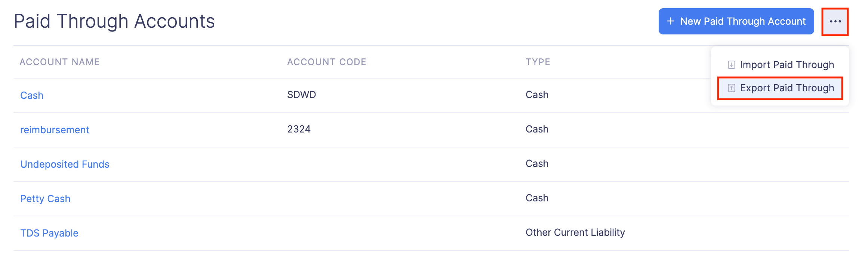
Task: Sort by the ACCOUNT CODE column header
Action: [326, 62]
